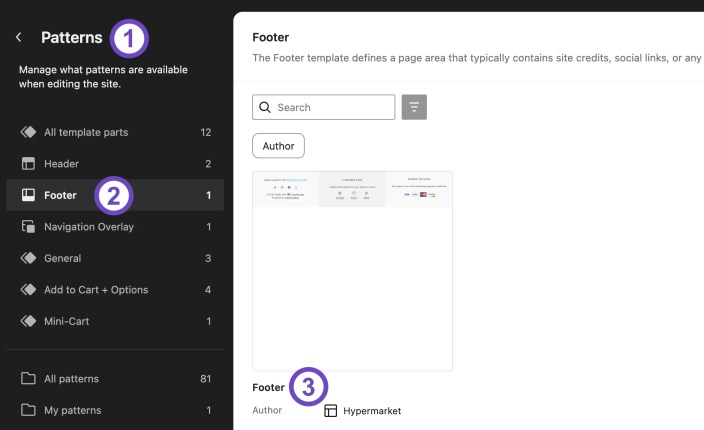Open the Mini-Cart category
The height and width of the screenshot is (430, 704).
(x=115, y=321)
